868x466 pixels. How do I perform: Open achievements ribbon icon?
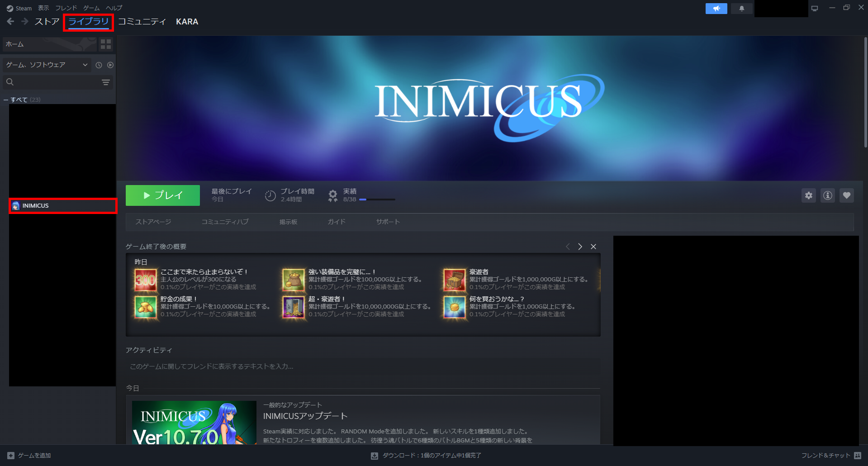[x=333, y=195]
